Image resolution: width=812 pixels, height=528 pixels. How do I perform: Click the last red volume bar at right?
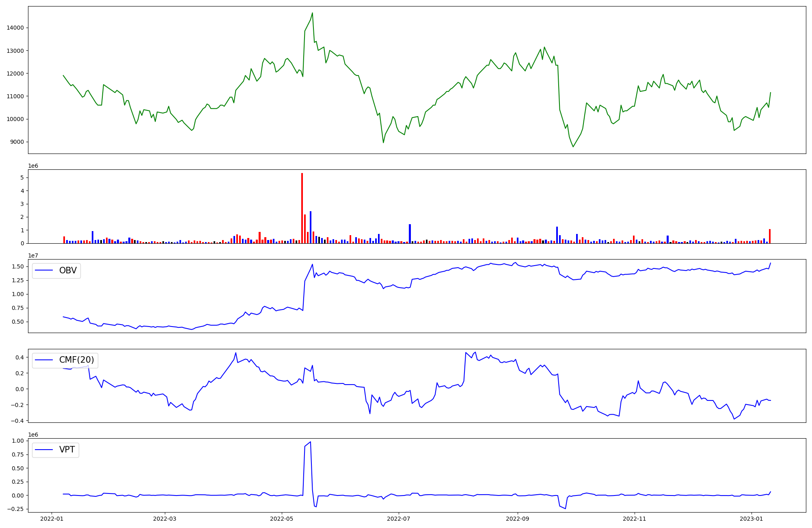769,236
